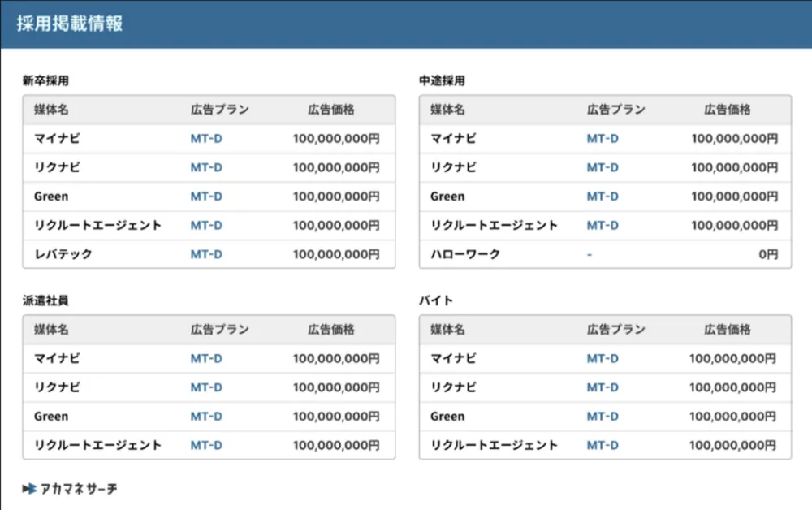
Task: Open MT-D plan for マイナビ in 新卒採用
Action: tap(206, 139)
